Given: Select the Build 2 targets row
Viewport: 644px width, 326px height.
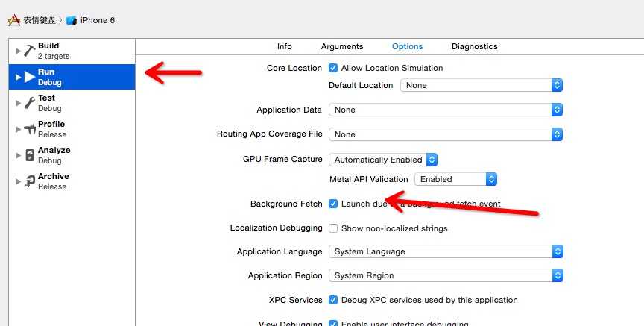Looking at the screenshot, I should point(72,51).
